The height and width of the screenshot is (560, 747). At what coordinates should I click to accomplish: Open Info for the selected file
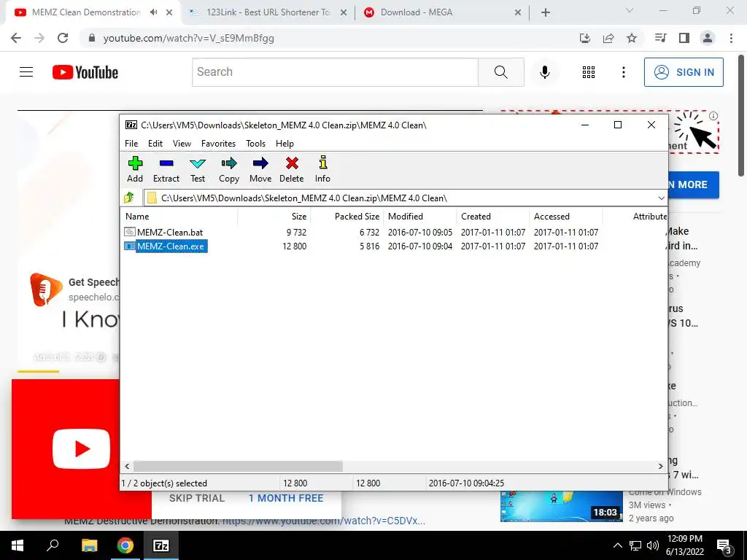tap(322, 169)
